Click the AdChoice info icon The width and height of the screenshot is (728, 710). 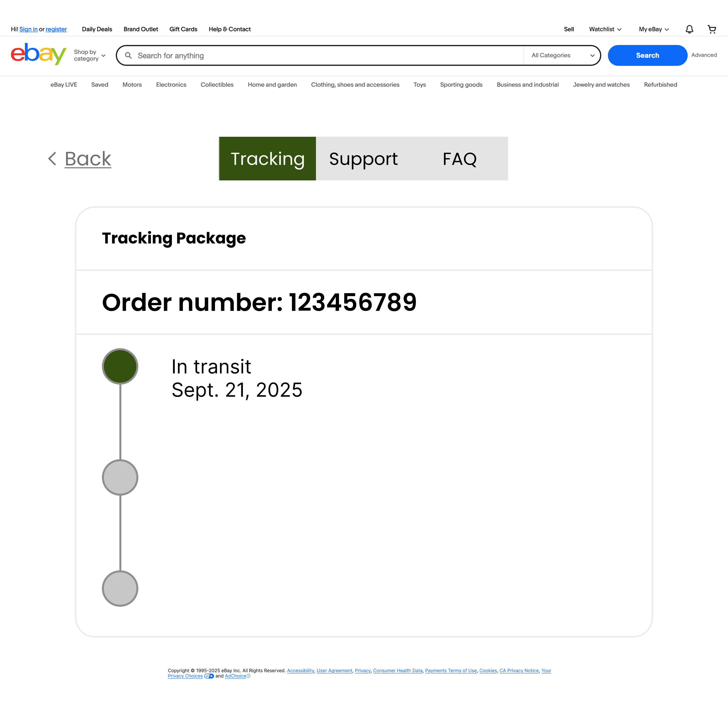coord(248,676)
